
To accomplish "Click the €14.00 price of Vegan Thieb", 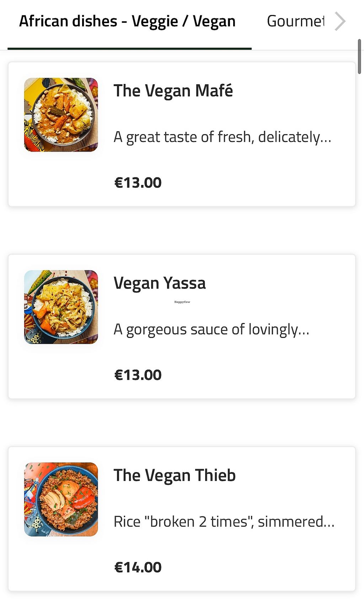I will click(x=138, y=567).
